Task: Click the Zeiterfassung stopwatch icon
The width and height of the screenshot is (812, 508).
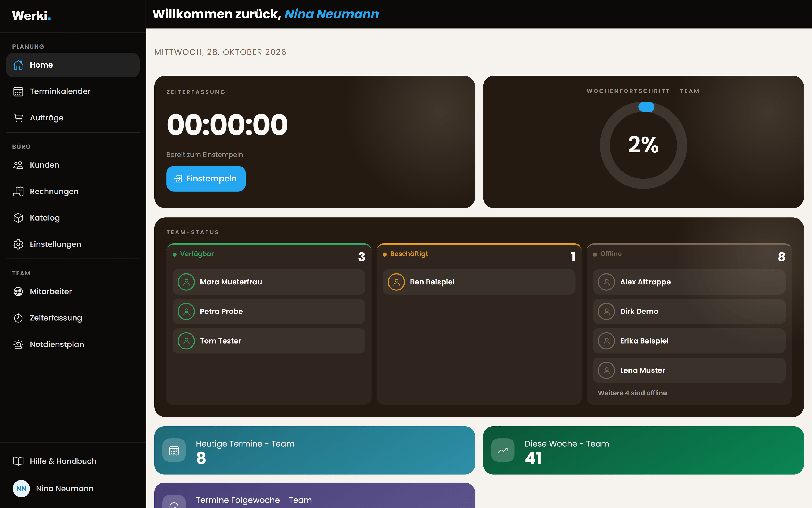Action: pos(18,318)
